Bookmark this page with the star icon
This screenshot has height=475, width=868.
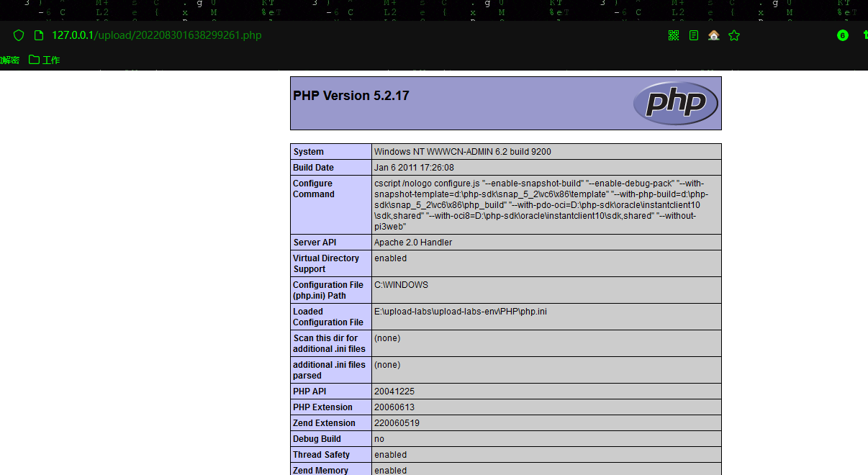(x=734, y=35)
